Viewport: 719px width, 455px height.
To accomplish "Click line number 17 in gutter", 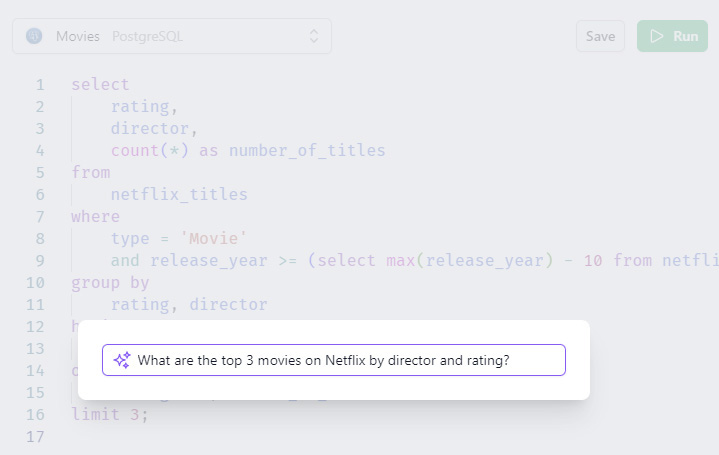I will (x=35, y=437).
